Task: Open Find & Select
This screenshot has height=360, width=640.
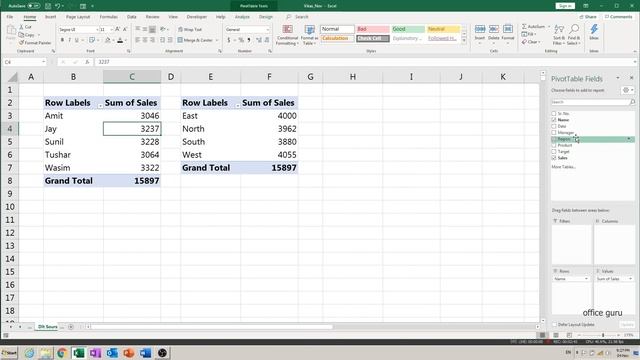Action: [573, 35]
